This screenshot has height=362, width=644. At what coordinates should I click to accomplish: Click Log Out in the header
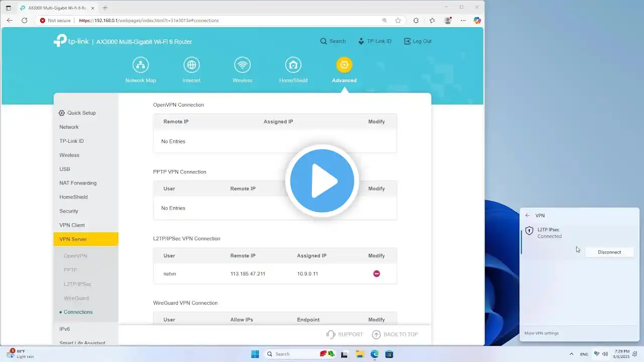click(x=418, y=41)
